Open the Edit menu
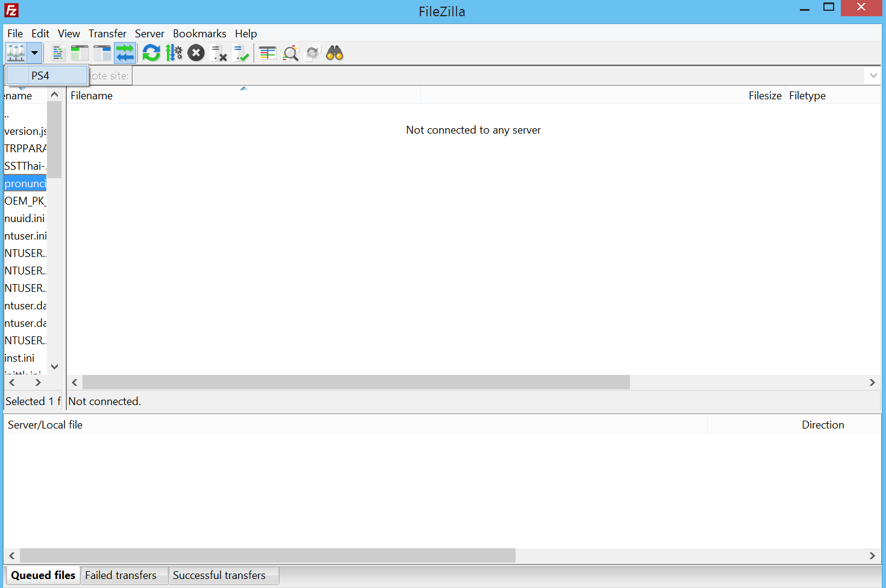Image resolution: width=886 pixels, height=588 pixels. tap(40, 34)
